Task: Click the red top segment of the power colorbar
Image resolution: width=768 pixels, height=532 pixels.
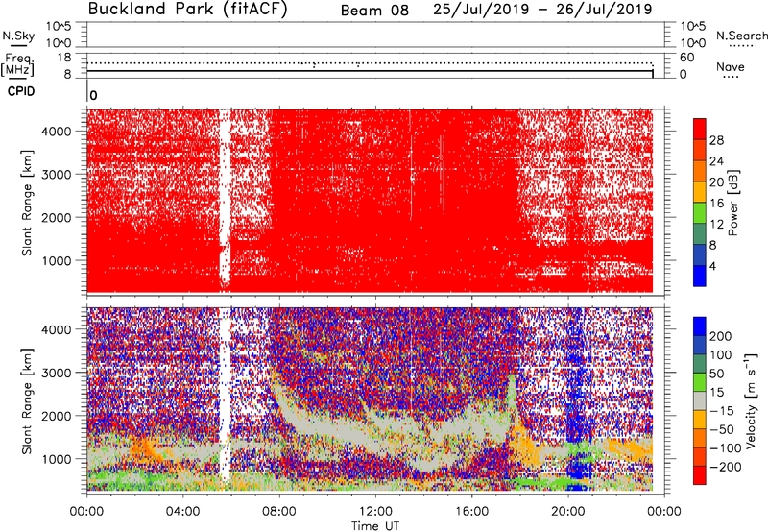Action: [x=700, y=130]
